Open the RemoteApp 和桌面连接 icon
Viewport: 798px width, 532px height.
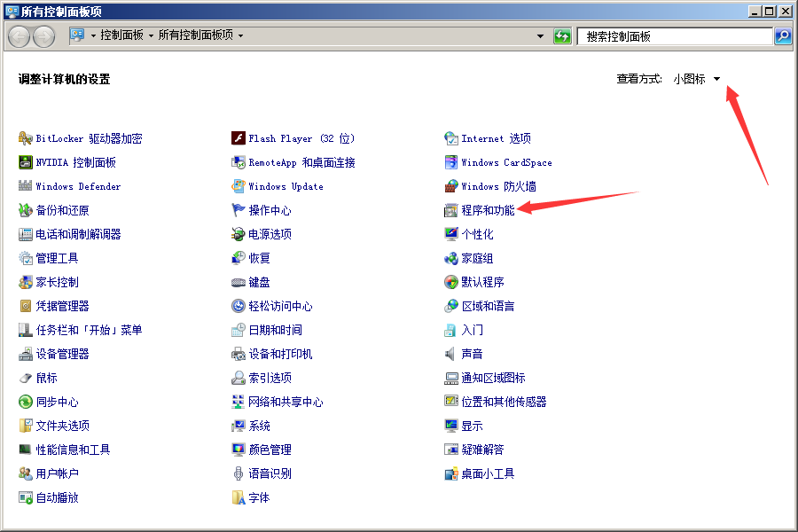(x=239, y=162)
